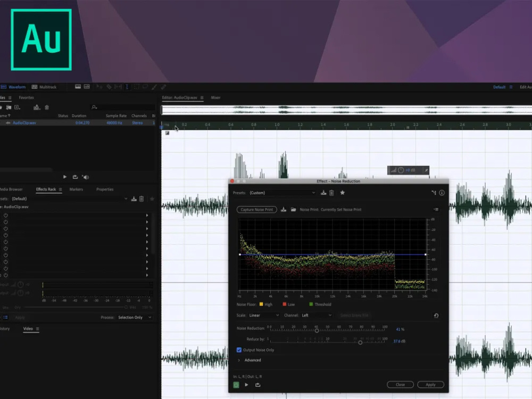Switch to Properties tab
The image size is (532, 399).
tap(105, 189)
